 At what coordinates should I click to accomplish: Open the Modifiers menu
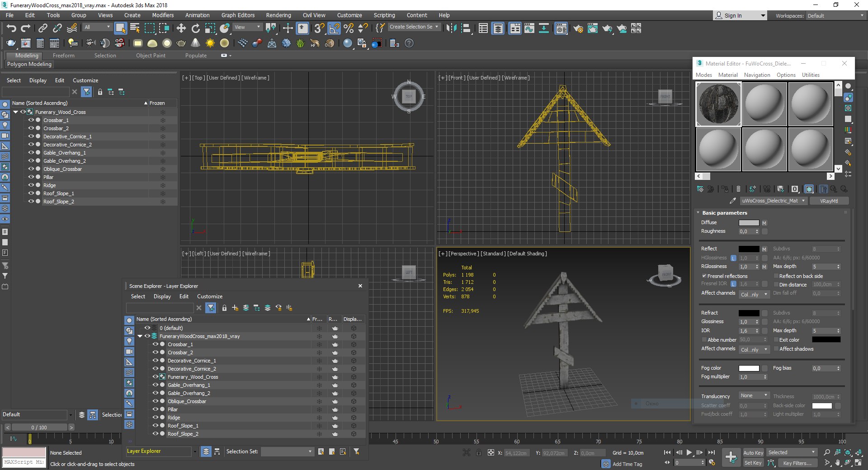tap(163, 15)
